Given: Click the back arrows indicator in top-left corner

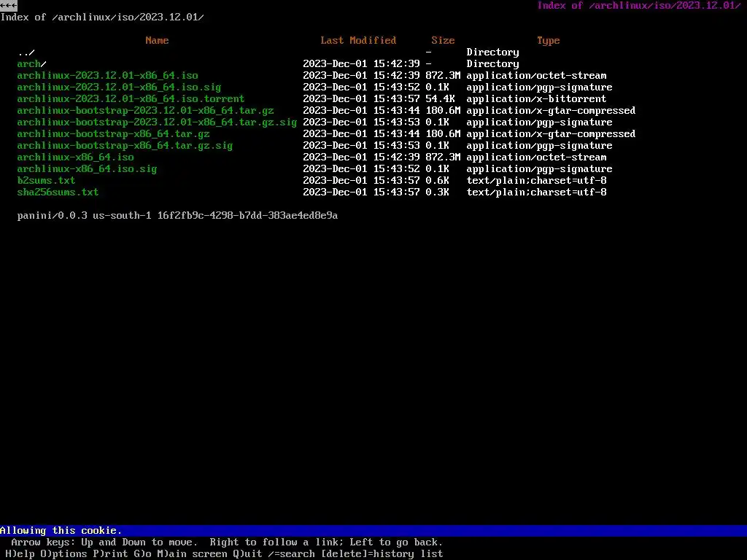Looking at the screenshot, I should tap(9, 6).
